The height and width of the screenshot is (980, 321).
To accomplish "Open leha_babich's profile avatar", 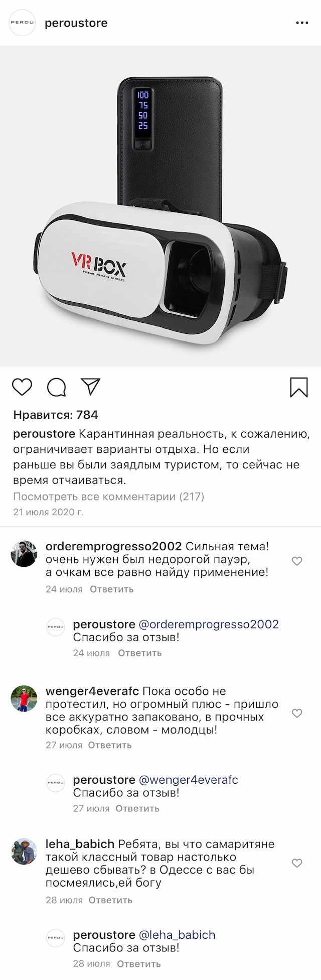I will click(x=24, y=851).
